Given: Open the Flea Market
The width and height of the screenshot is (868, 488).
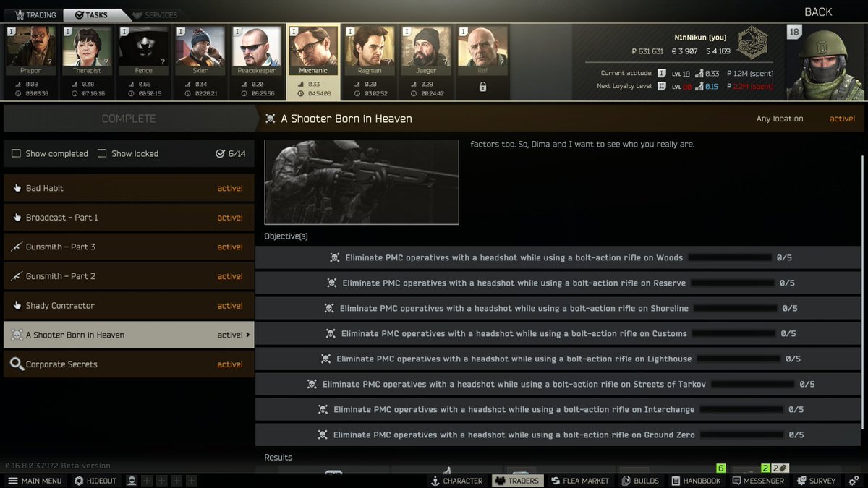Looking at the screenshot, I should click(579, 481).
